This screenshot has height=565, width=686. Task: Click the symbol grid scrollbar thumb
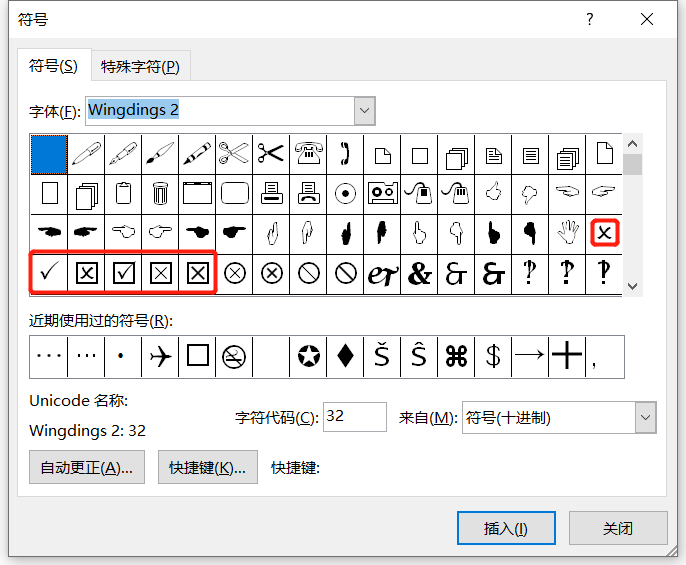tap(632, 165)
